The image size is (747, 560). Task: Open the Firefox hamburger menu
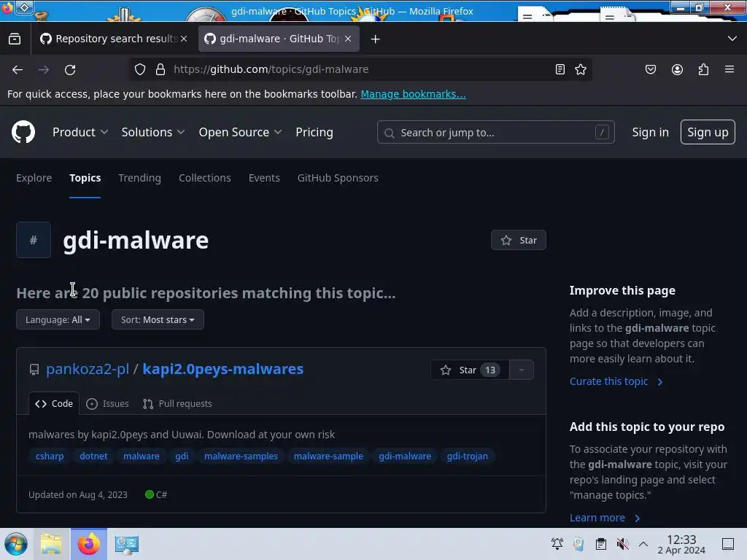729,69
